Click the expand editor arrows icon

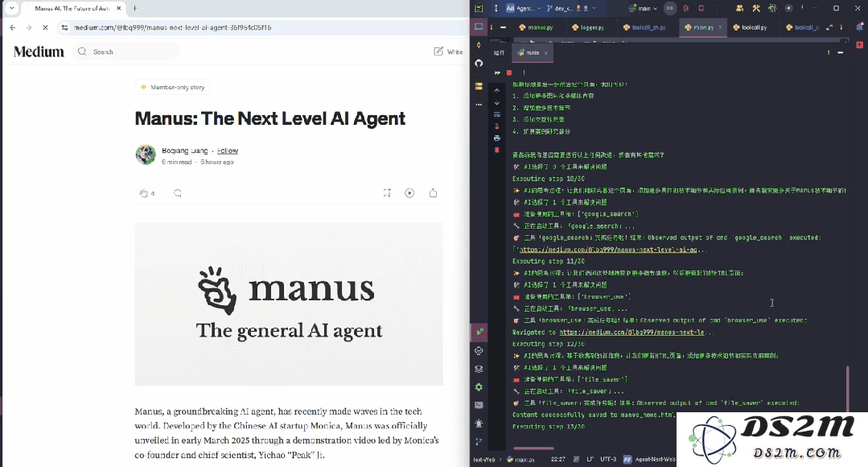pos(829,27)
